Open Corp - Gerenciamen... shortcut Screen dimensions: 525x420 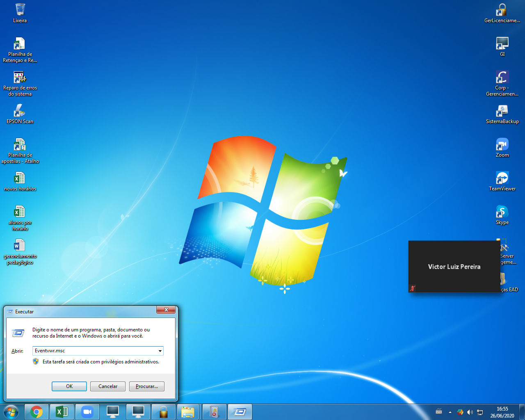click(502, 84)
